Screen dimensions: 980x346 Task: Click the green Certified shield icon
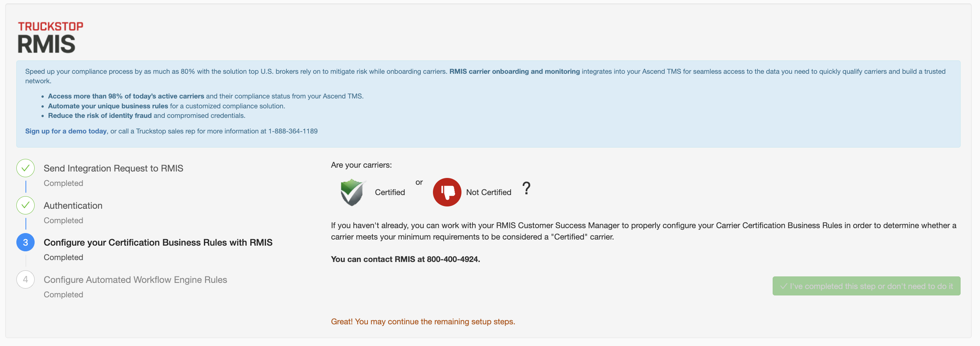click(353, 192)
